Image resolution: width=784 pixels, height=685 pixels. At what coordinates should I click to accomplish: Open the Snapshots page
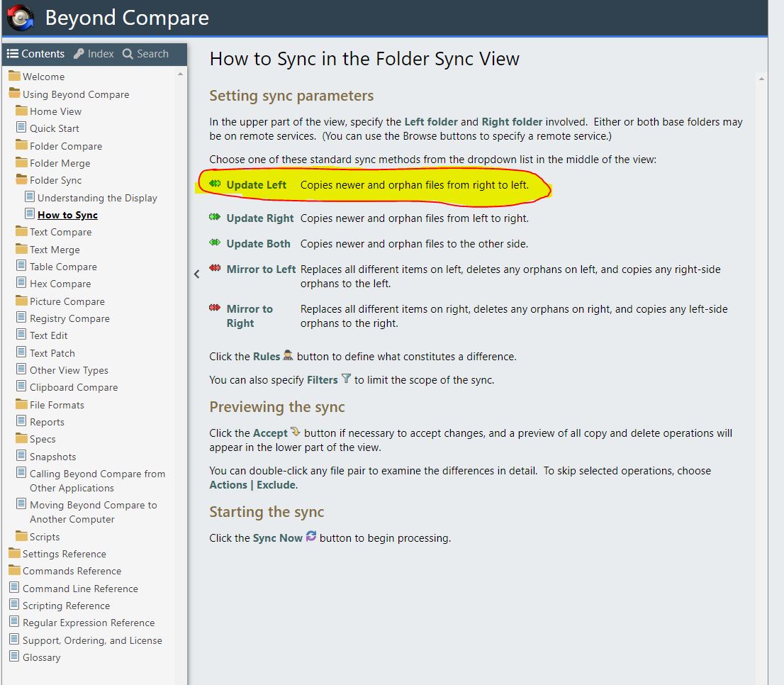click(x=46, y=457)
